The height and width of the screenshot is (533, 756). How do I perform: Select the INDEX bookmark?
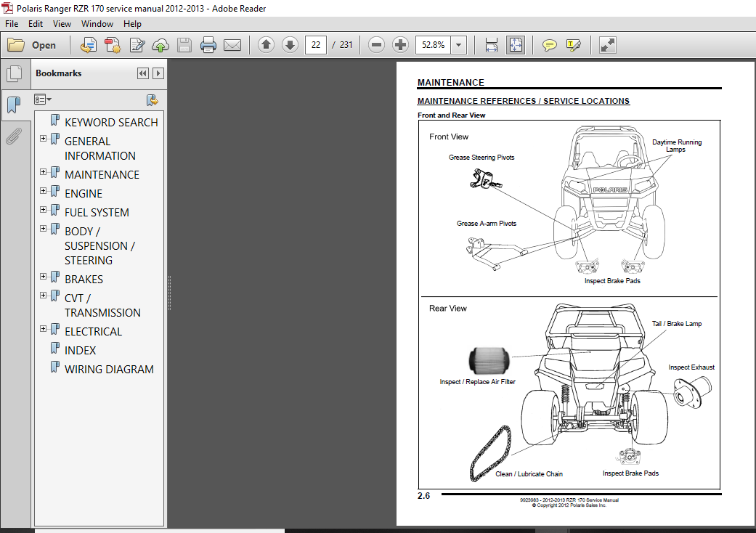(x=80, y=350)
